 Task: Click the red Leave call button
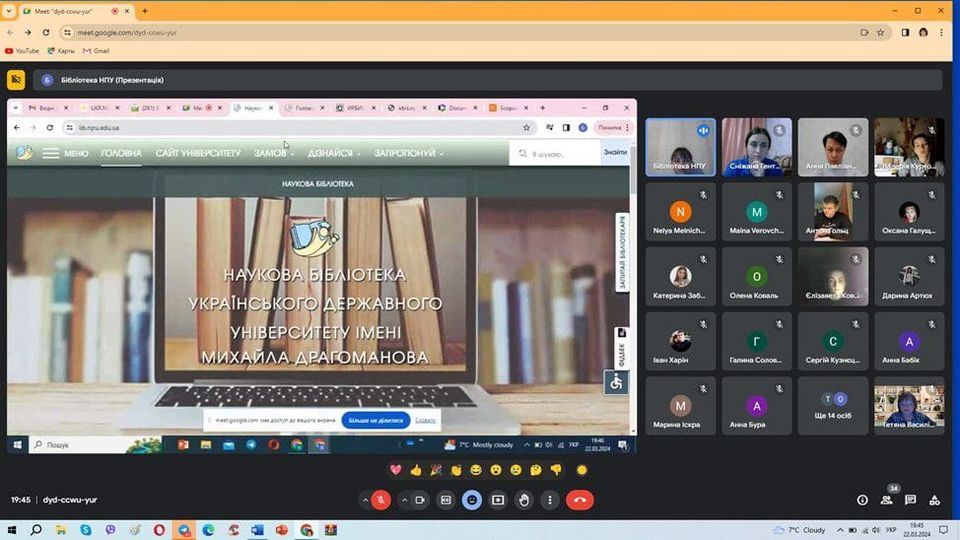(x=579, y=500)
